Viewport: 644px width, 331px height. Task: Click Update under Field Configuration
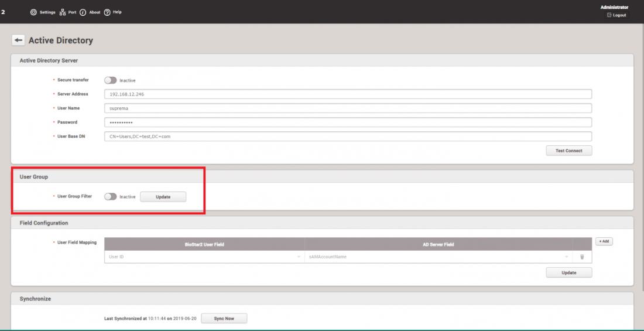pos(568,272)
